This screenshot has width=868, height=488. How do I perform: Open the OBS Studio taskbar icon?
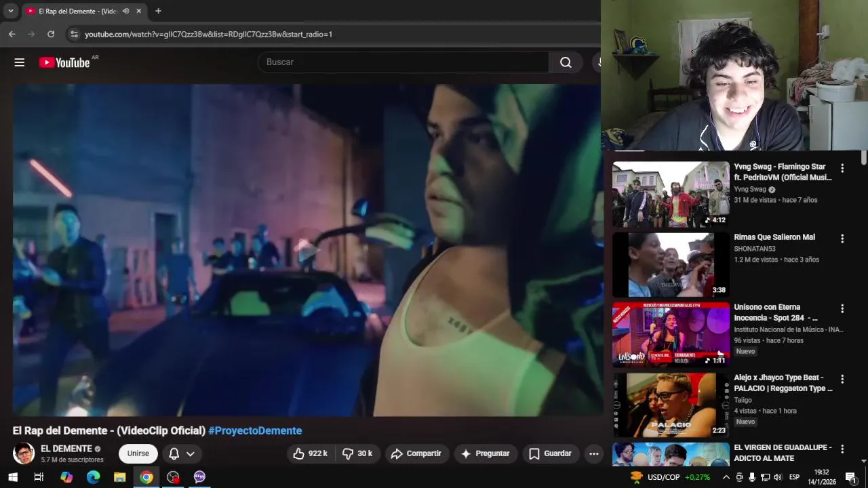click(173, 477)
